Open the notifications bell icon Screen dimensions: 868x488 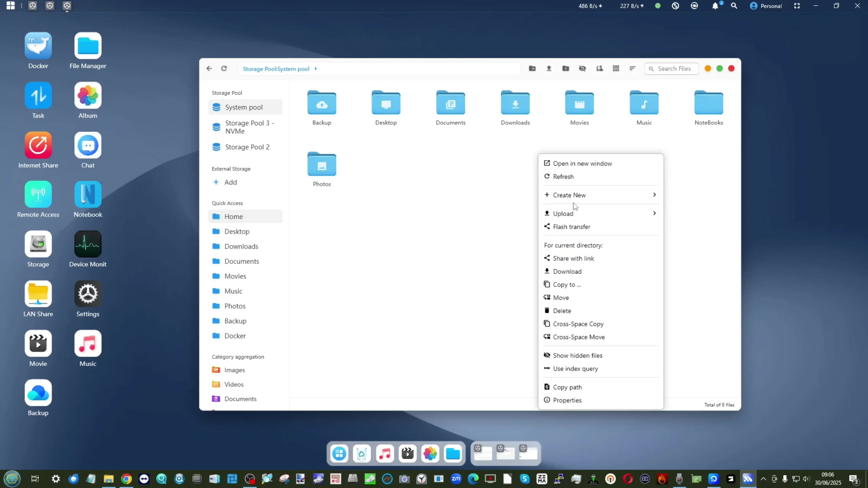[715, 6]
